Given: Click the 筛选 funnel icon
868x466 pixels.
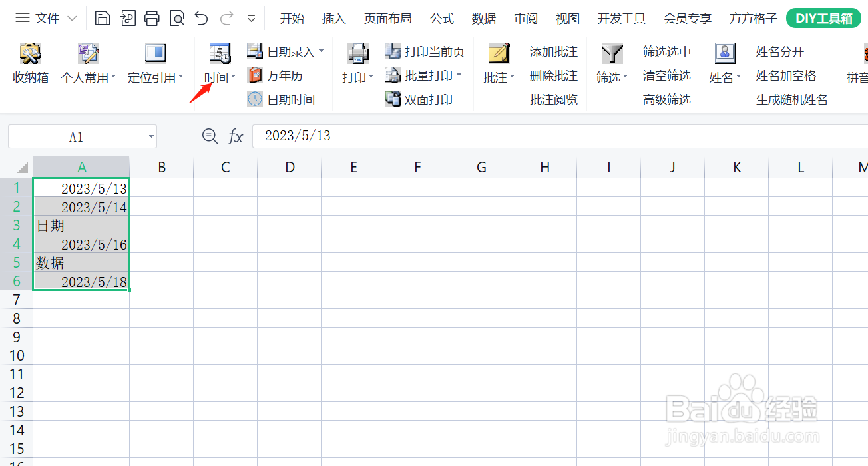Looking at the screenshot, I should (x=612, y=53).
